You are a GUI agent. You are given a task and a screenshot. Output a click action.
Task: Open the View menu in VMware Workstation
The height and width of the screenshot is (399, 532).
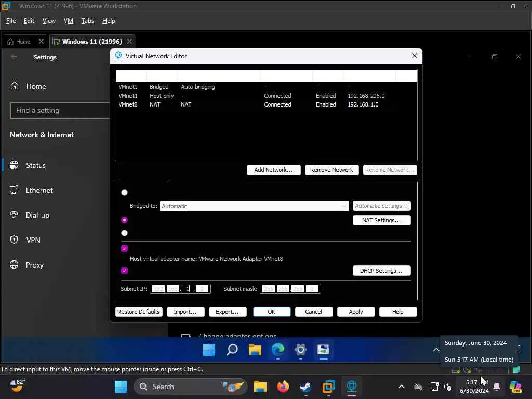coord(49,21)
